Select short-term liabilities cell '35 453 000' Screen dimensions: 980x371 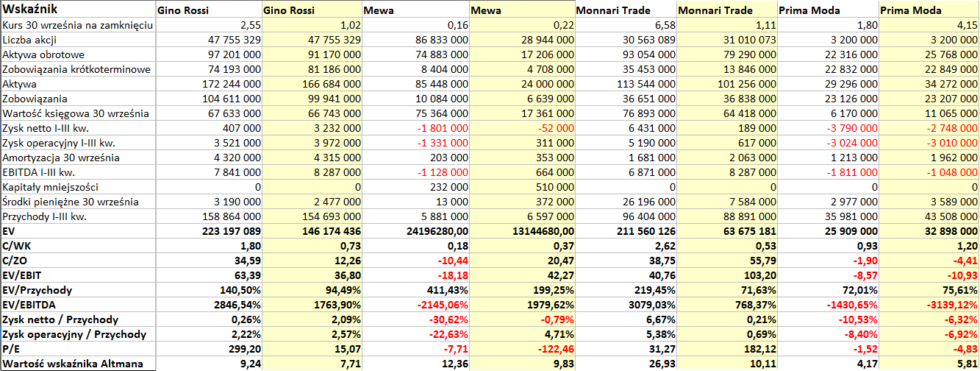point(625,69)
